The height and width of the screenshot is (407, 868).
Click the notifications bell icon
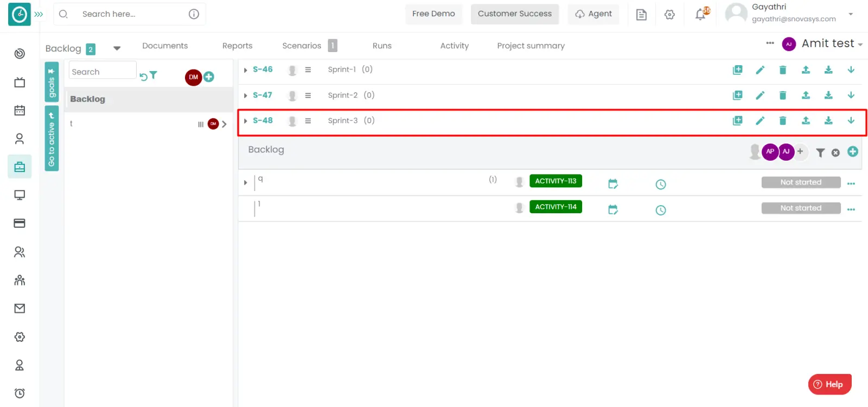(701, 15)
